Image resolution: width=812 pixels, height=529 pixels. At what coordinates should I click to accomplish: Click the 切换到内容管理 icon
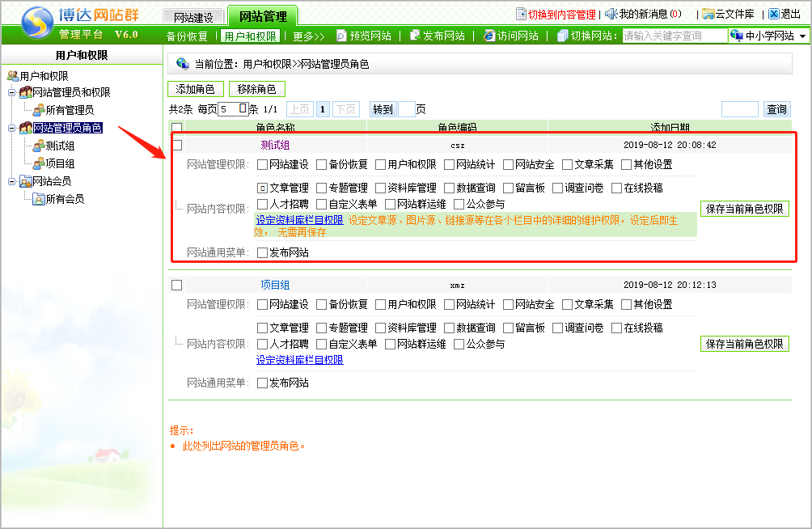522,14
